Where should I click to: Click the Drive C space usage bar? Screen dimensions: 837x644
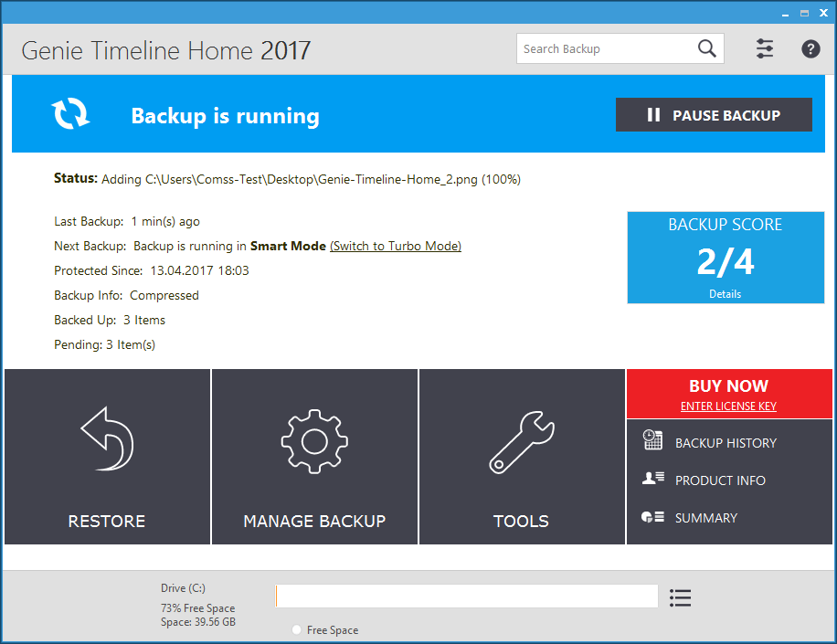coord(467,596)
